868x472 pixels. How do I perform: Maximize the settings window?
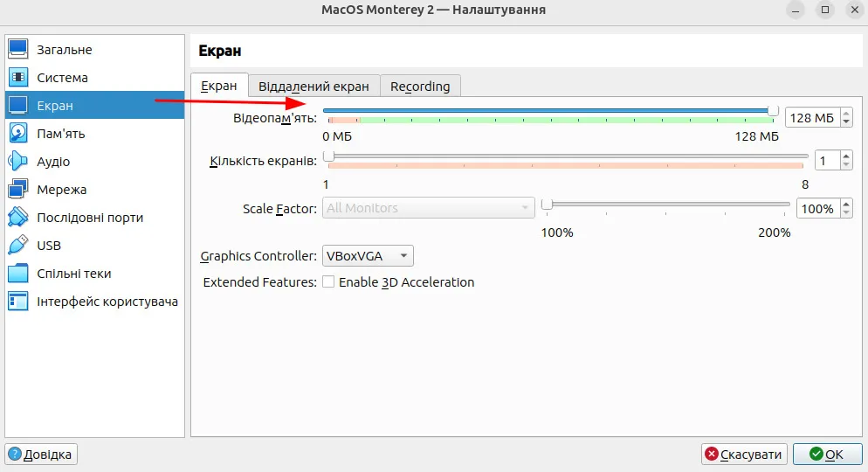825,10
